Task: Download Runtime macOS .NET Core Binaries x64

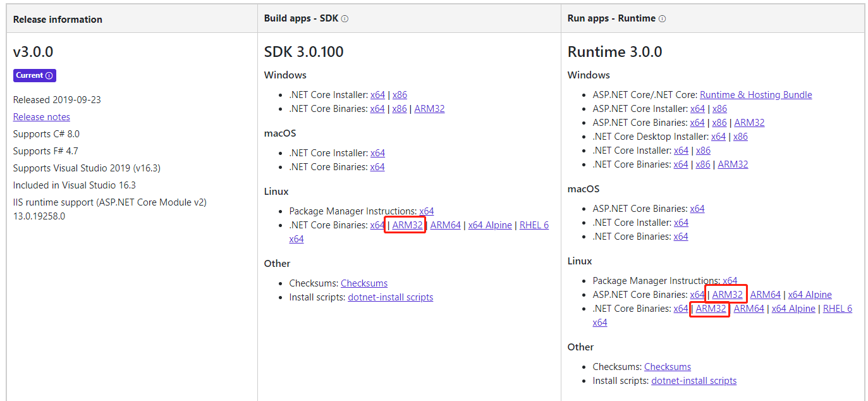Action: click(681, 237)
